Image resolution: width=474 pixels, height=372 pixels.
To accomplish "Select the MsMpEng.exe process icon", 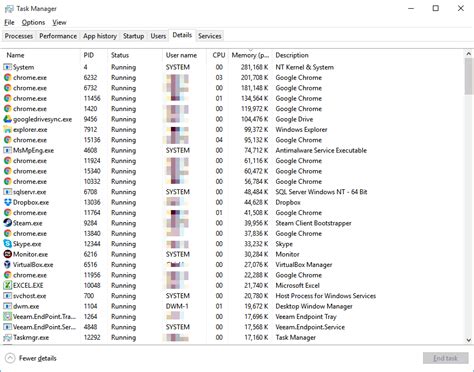I will pyautogui.click(x=7, y=150).
